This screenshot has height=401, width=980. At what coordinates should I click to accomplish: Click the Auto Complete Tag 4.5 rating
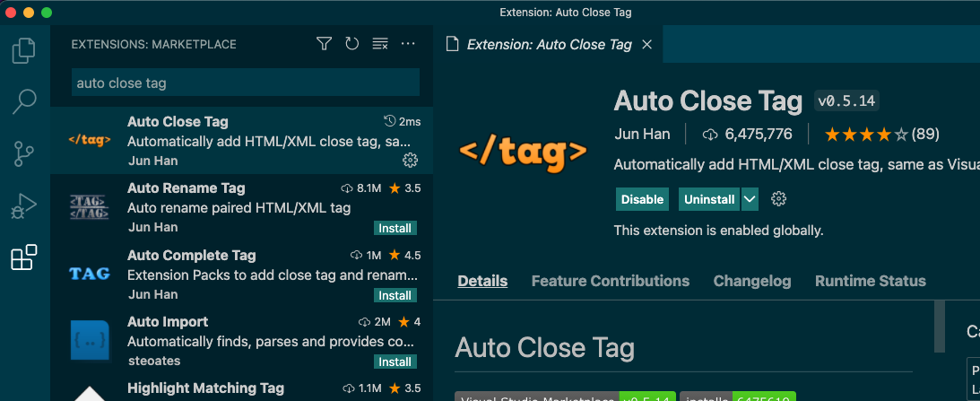[405, 256]
